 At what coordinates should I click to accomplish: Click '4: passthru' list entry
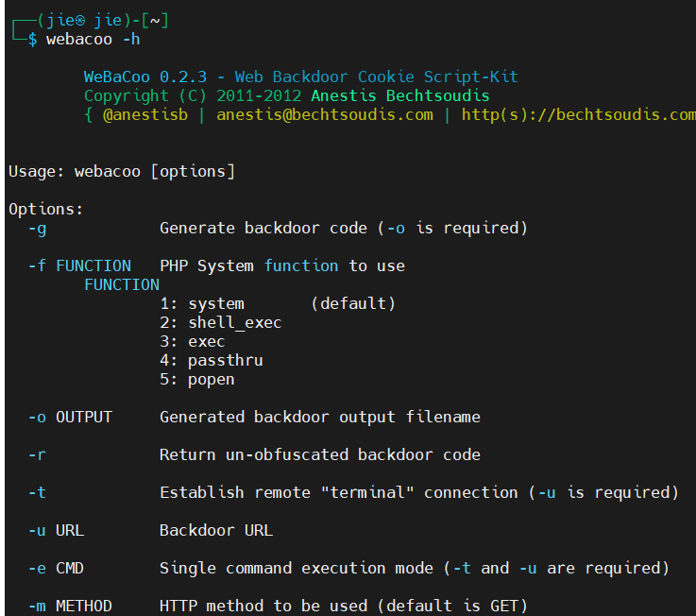point(212,361)
